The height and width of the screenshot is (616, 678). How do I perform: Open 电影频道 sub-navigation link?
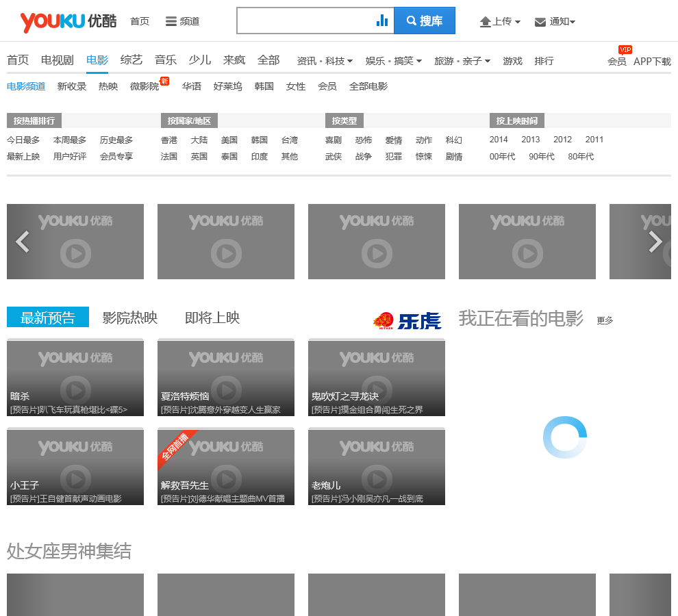click(x=26, y=86)
